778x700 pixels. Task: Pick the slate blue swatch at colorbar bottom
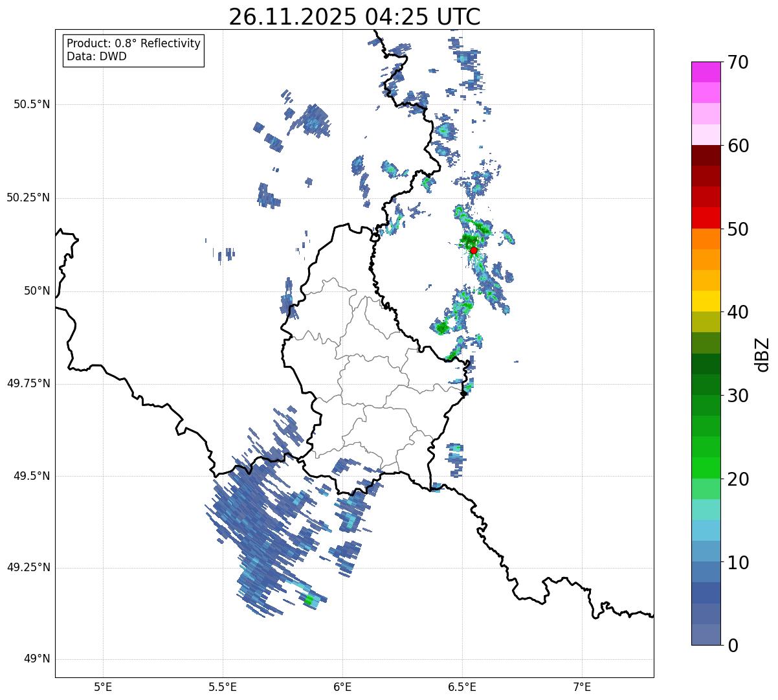point(706,635)
